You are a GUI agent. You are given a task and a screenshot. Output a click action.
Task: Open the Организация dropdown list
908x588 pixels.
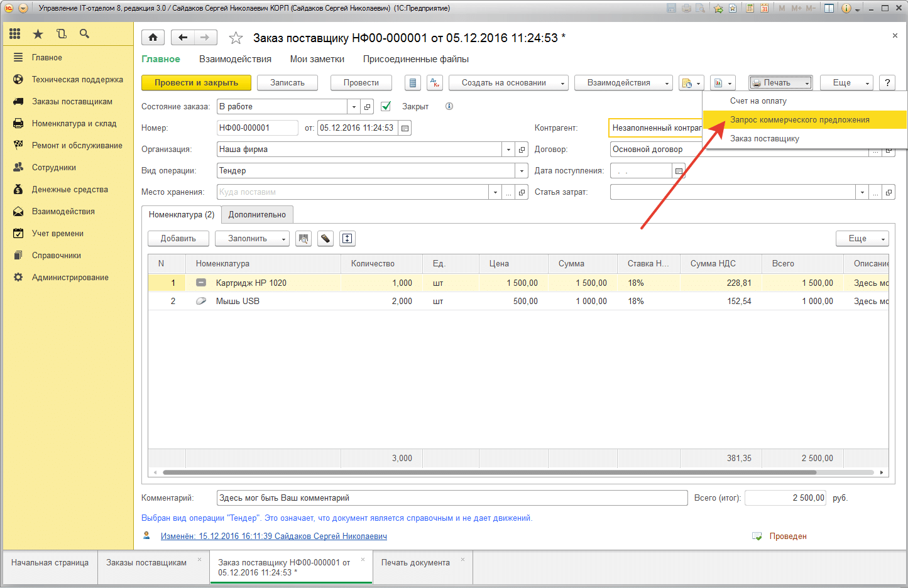pos(508,150)
